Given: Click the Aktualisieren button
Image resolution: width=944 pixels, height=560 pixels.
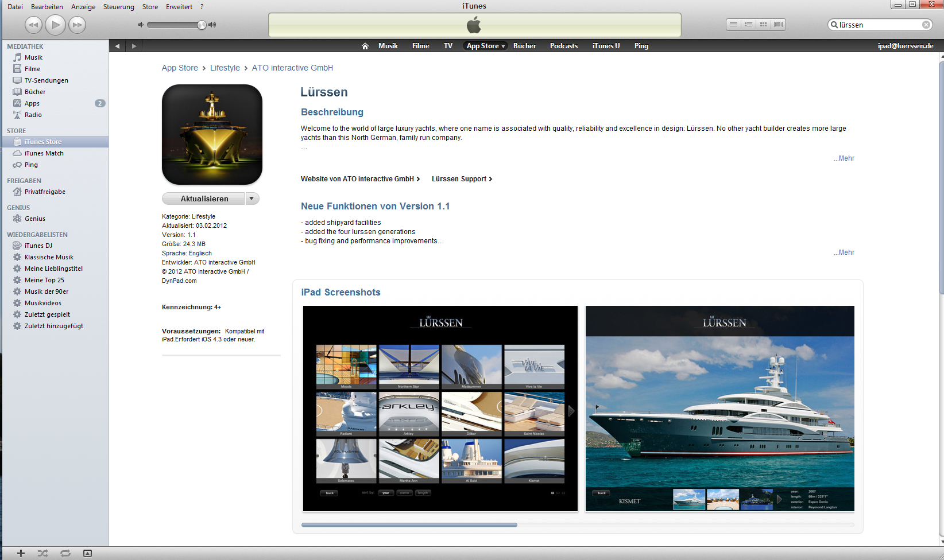Looking at the screenshot, I should click(x=204, y=199).
